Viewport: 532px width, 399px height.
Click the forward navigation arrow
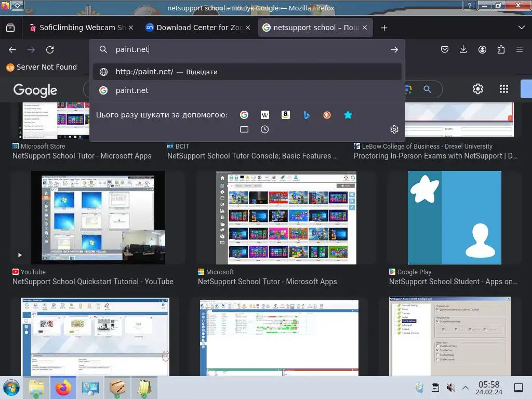[31, 50]
